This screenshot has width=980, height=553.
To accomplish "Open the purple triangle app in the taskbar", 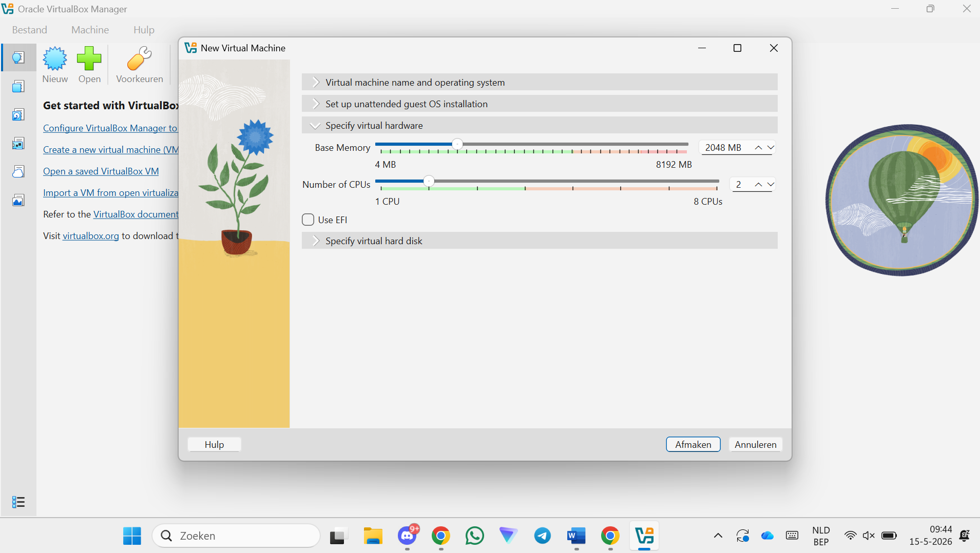I will [508, 536].
